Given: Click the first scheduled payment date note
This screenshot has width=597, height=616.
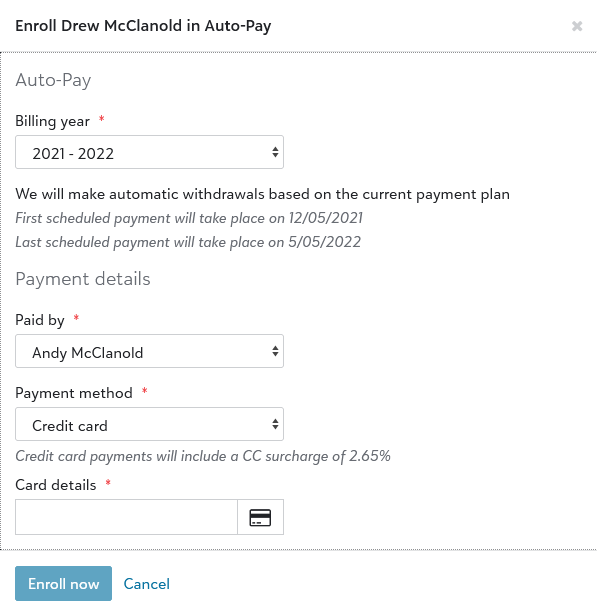Looking at the screenshot, I should tap(189, 218).
